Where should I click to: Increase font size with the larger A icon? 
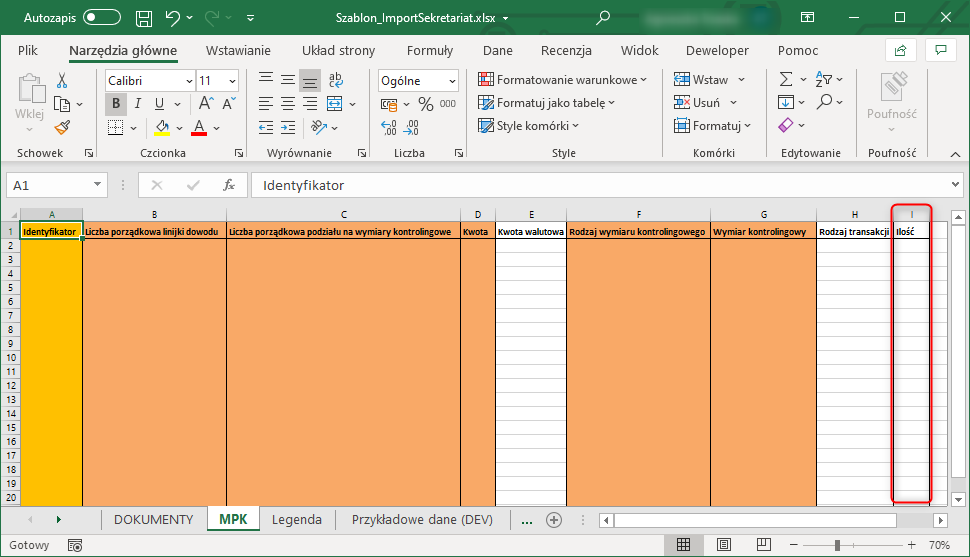tap(207, 103)
